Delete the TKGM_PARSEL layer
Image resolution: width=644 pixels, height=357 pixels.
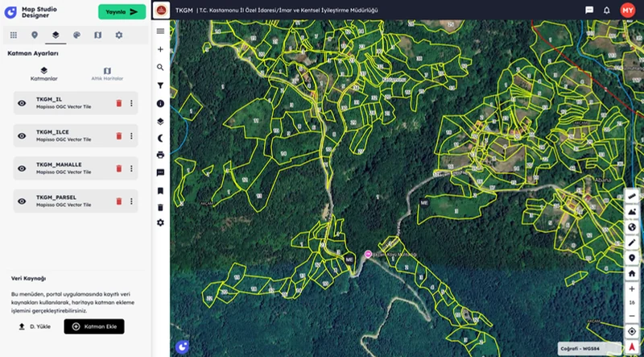119,201
